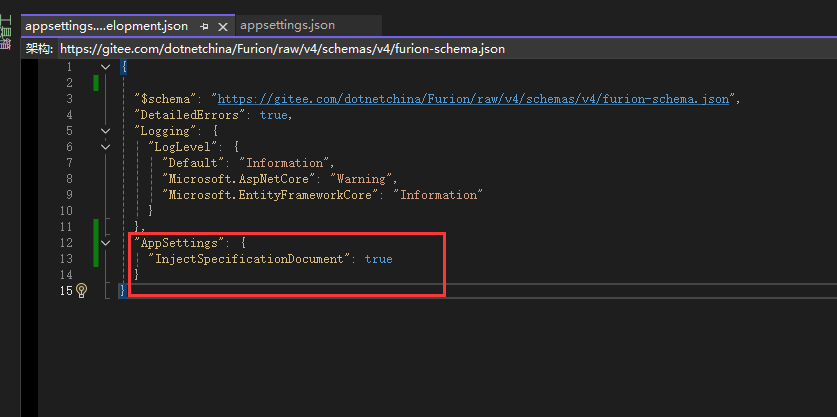Click line number 13 in gutter
This screenshot has height=417, width=837.
click(x=66, y=259)
